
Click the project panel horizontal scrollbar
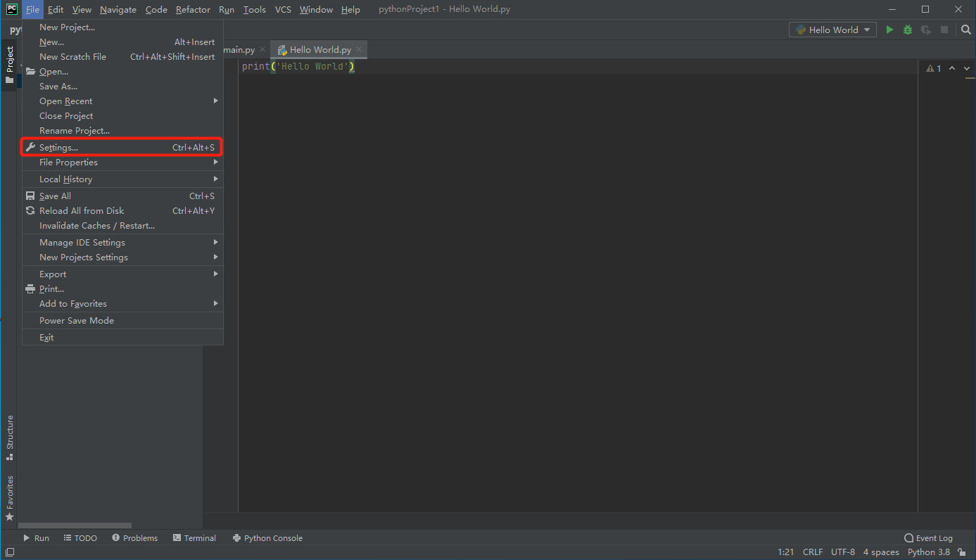point(75,526)
